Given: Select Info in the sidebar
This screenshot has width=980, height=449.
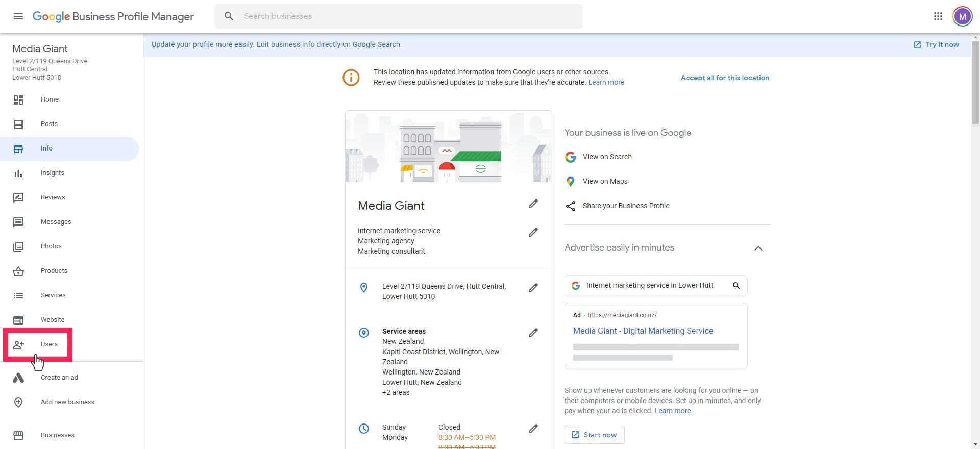Looking at the screenshot, I should tap(69, 148).
